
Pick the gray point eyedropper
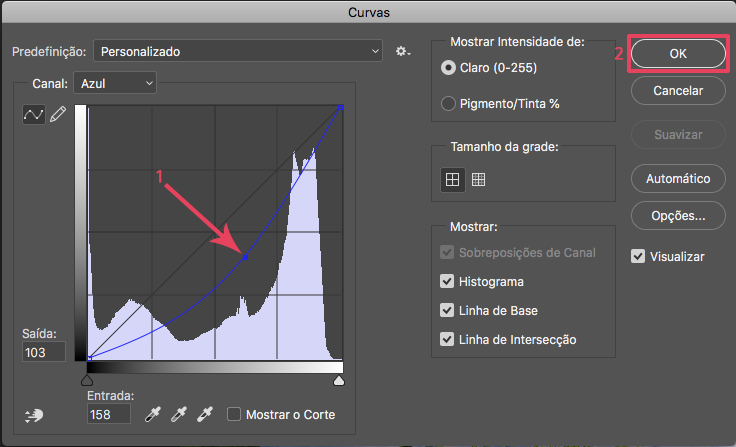179,415
